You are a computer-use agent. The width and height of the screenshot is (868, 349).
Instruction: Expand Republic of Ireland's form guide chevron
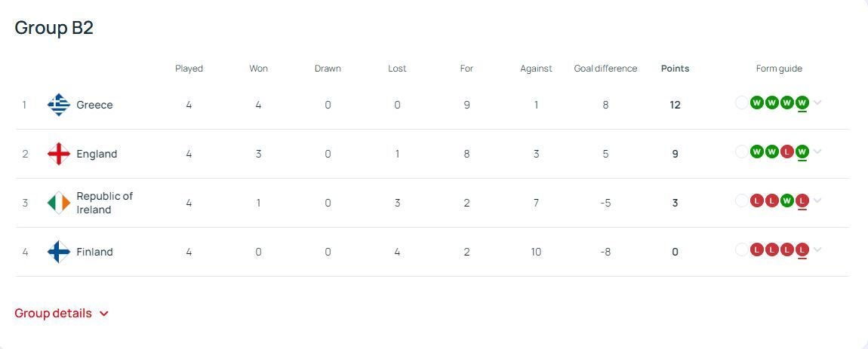click(x=817, y=201)
